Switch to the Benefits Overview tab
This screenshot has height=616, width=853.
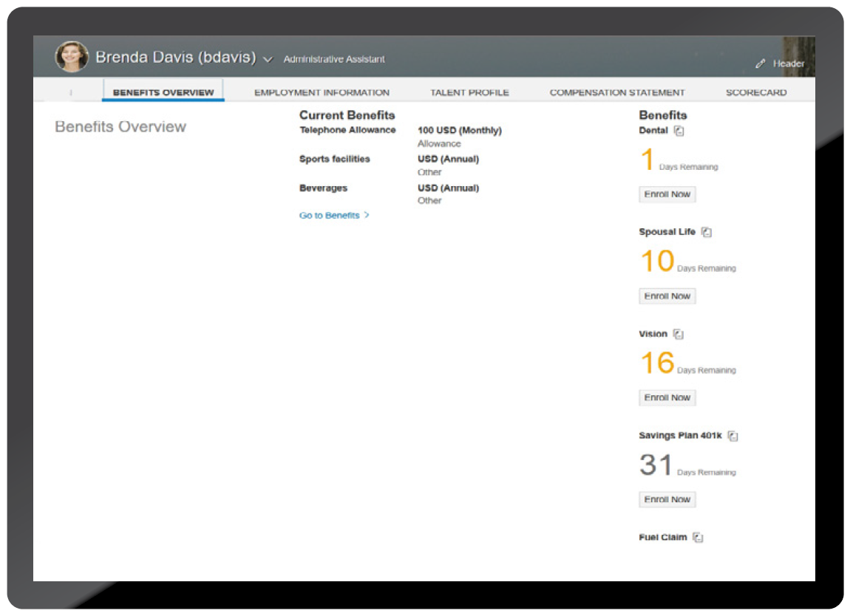tap(163, 93)
